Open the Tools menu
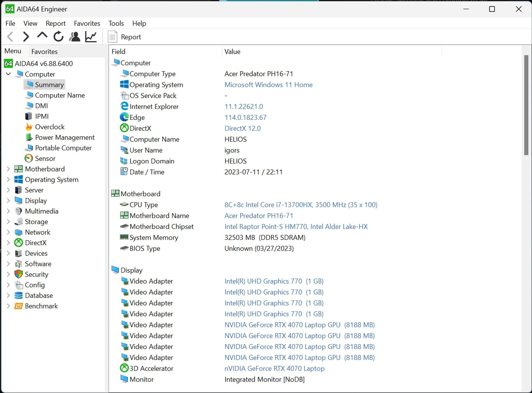532x393 pixels. (116, 23)
